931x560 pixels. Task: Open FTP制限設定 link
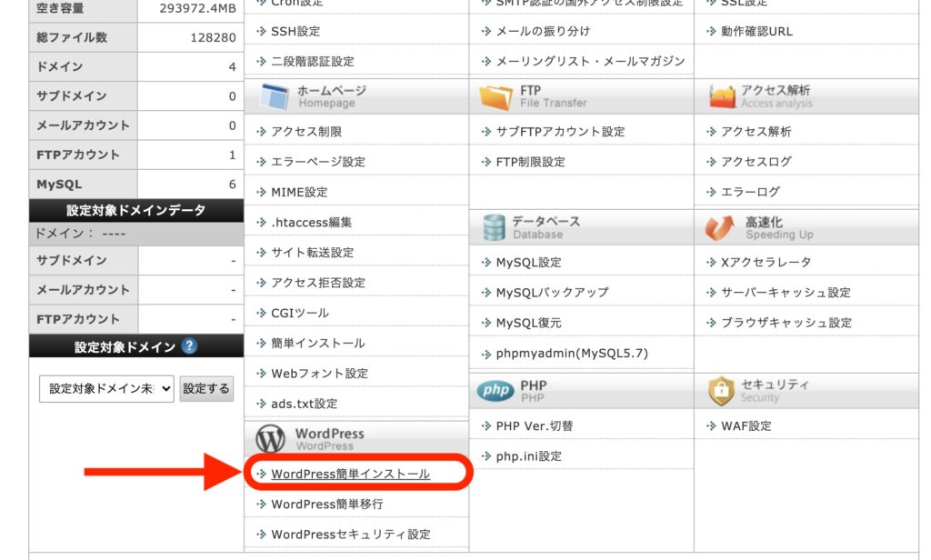(531, 162)
